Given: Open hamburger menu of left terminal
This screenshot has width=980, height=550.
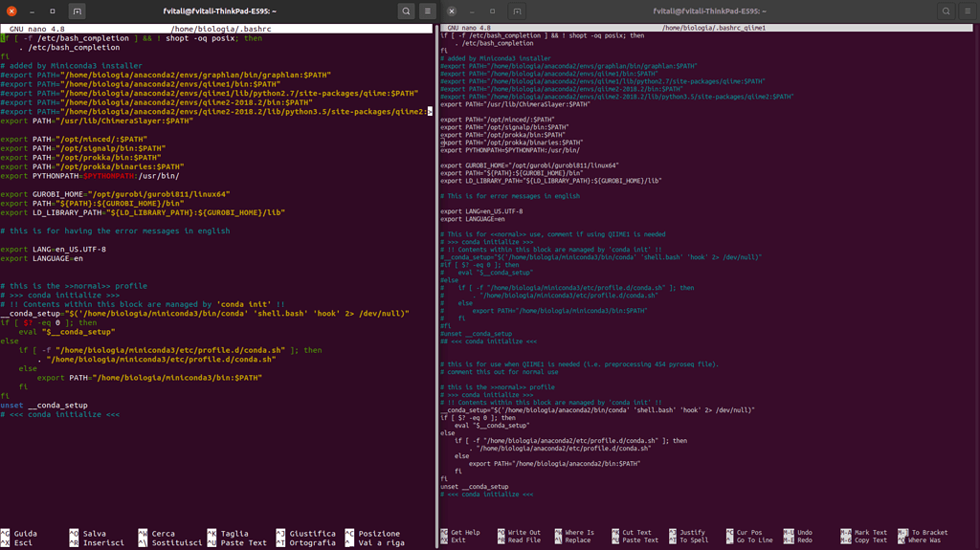Looking at the screenshot, I should [429, 11].
